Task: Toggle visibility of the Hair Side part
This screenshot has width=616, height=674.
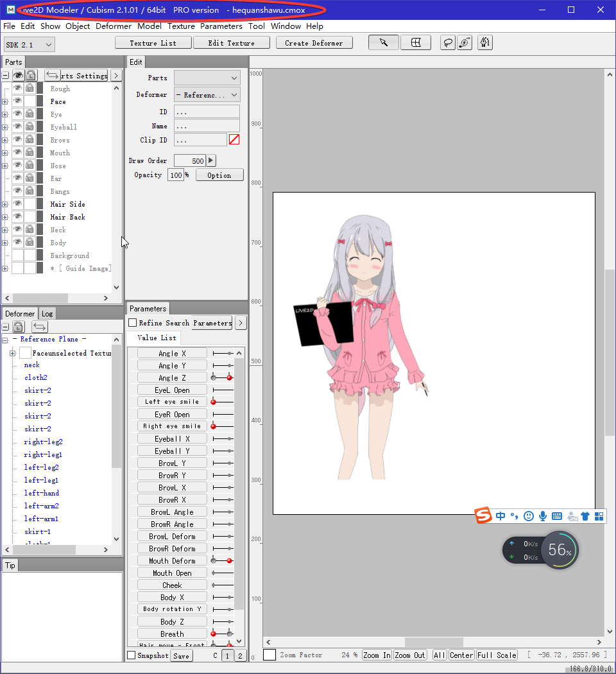Action: [17, 203]
